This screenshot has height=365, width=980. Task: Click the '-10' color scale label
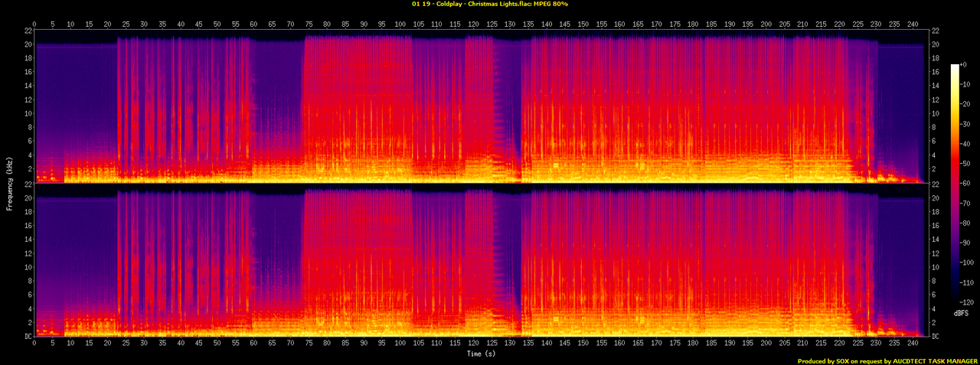tap(966, 85)
